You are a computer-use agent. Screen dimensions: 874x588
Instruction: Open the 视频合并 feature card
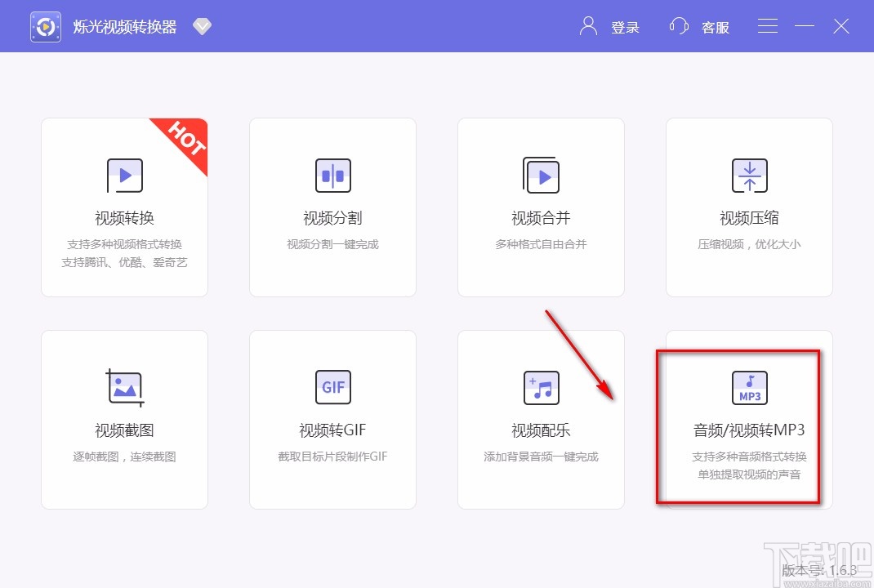(541, 207)
